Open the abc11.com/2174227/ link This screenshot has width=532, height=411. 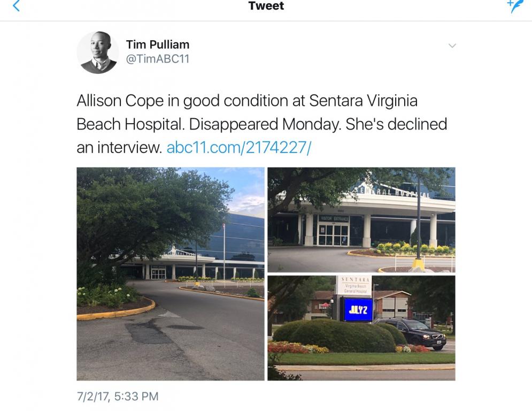pos(238,147)
